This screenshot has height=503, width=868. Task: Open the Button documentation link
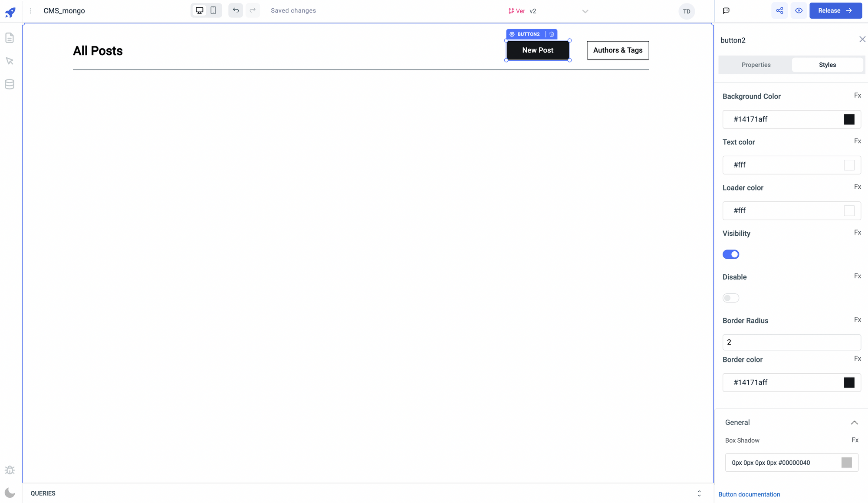click(x=749, y=494)
